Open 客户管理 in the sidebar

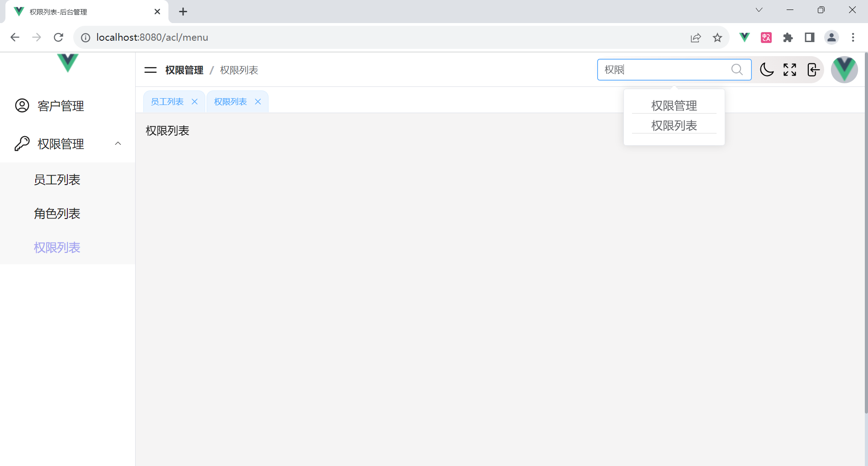tap(61, 106)
